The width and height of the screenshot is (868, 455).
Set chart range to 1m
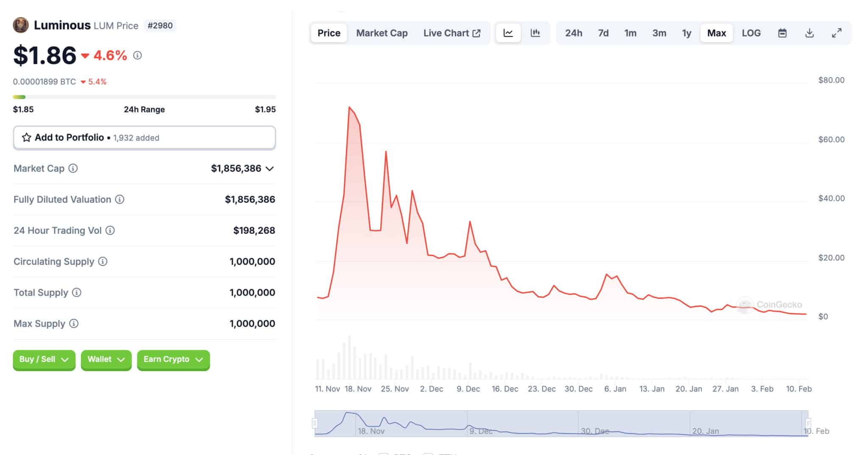630,33
